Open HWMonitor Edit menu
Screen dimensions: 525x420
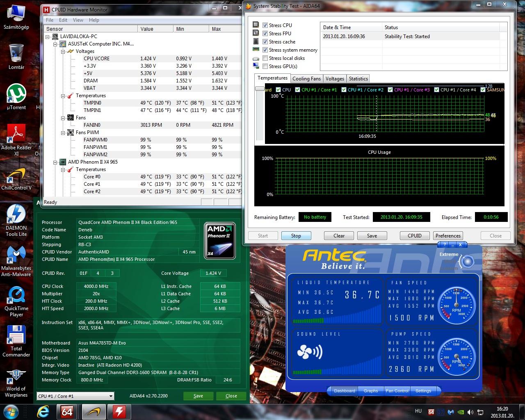[63, 20]
